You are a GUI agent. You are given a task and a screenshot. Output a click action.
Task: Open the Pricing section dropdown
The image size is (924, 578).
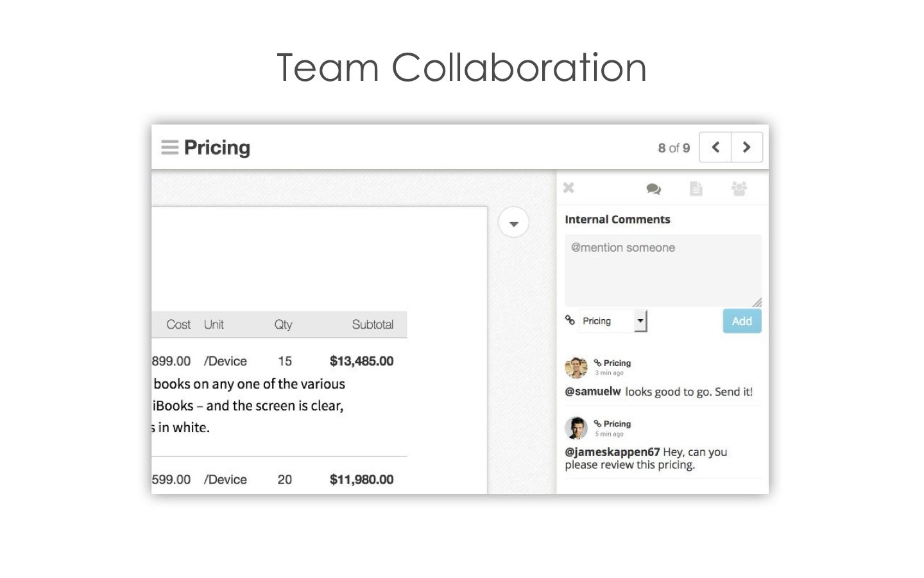coord(613,321)
